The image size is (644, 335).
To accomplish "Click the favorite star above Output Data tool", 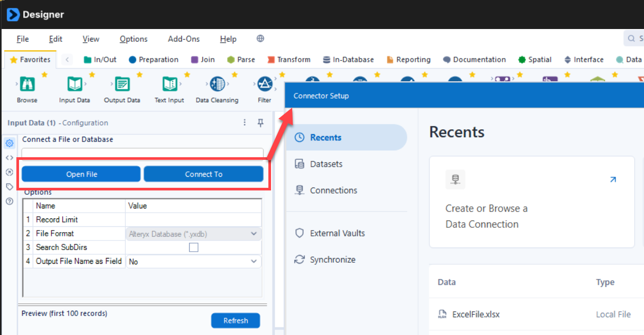I will pyautogui.click(x=139, y=75).
